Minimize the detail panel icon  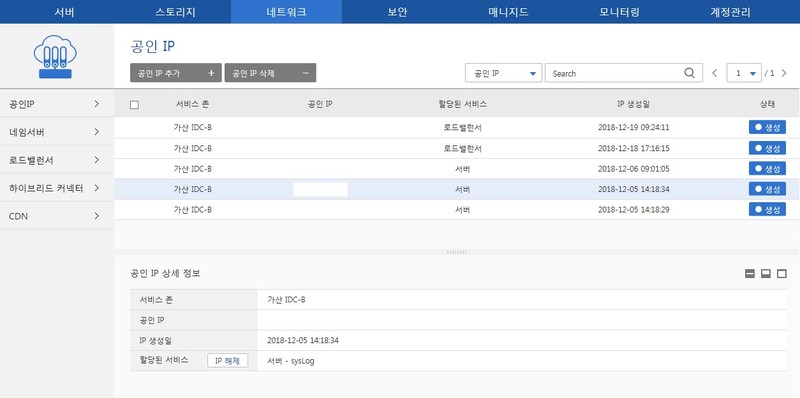tap(749, 274)
